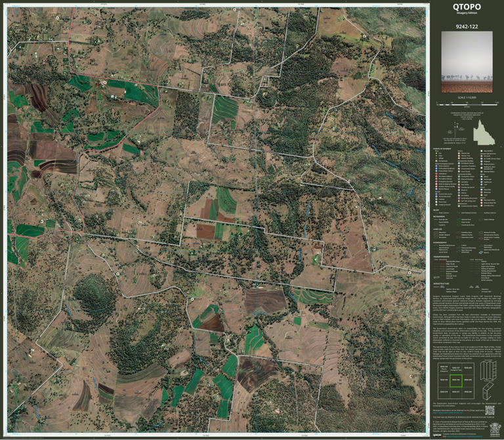Click the POINTS OF INTEREST legend heading

click(x=442, y=149)
